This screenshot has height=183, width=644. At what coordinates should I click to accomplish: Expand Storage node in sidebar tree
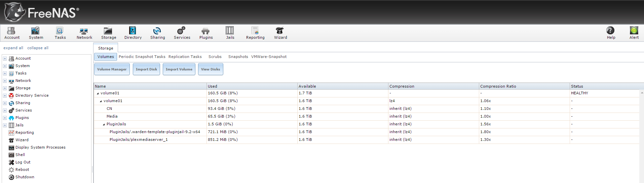[x=5, y=88]
